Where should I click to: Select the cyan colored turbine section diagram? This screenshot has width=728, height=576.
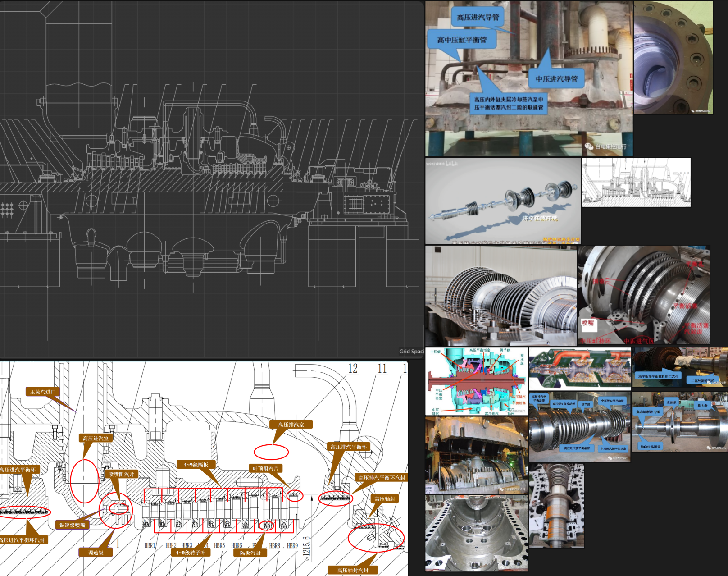[477, 381]
